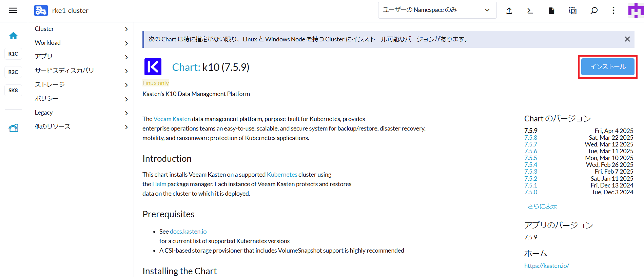Expand the Workload menu section

126,43
